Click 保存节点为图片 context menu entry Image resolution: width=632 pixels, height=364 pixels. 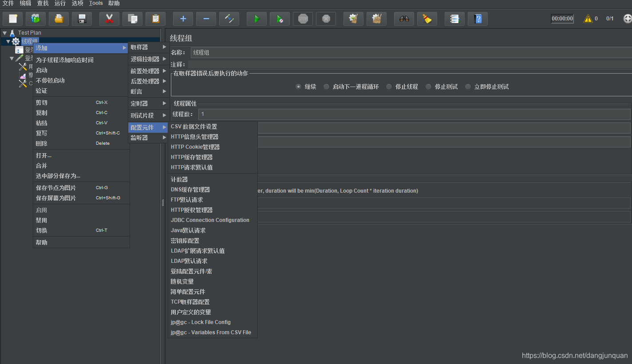[x=81, y=188]
